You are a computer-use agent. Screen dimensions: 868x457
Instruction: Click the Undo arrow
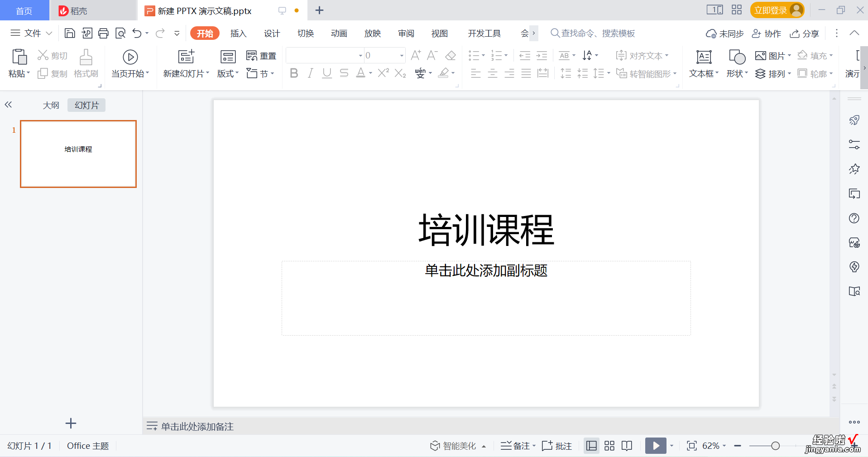[x=137, y=33]
